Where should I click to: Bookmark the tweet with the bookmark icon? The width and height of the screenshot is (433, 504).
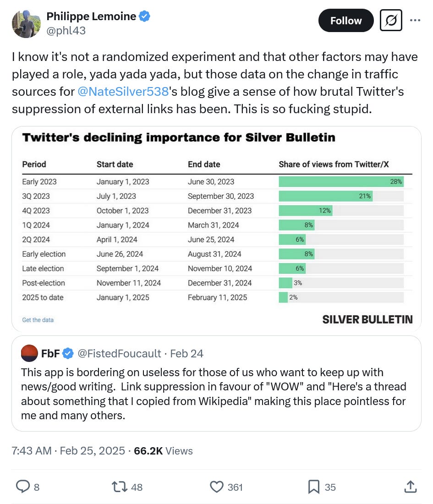(314, 487)
